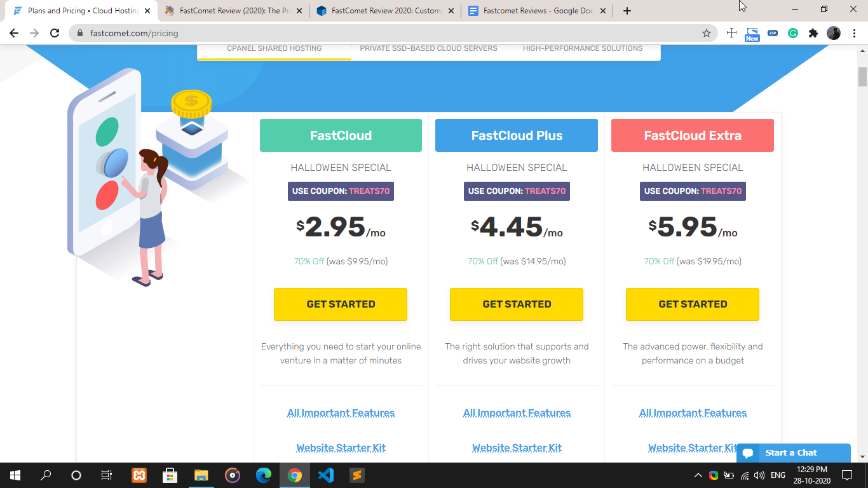Click the page's vertical scrollbar thumb
This screenshot has width=868, height=488.
[x=862, y=76]
